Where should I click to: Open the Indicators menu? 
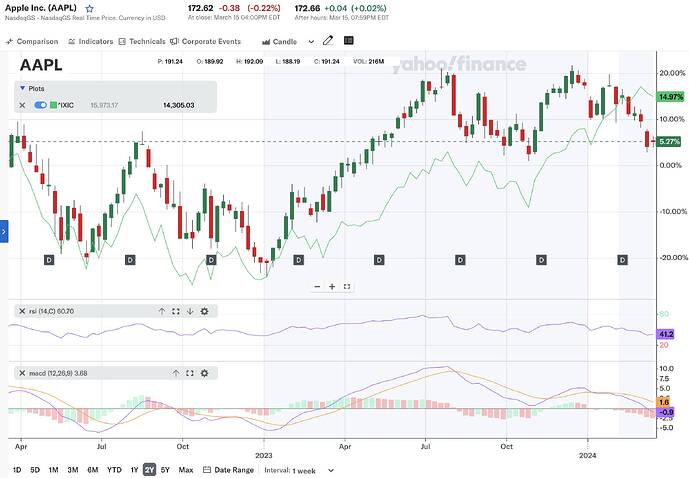click(91, 42)
